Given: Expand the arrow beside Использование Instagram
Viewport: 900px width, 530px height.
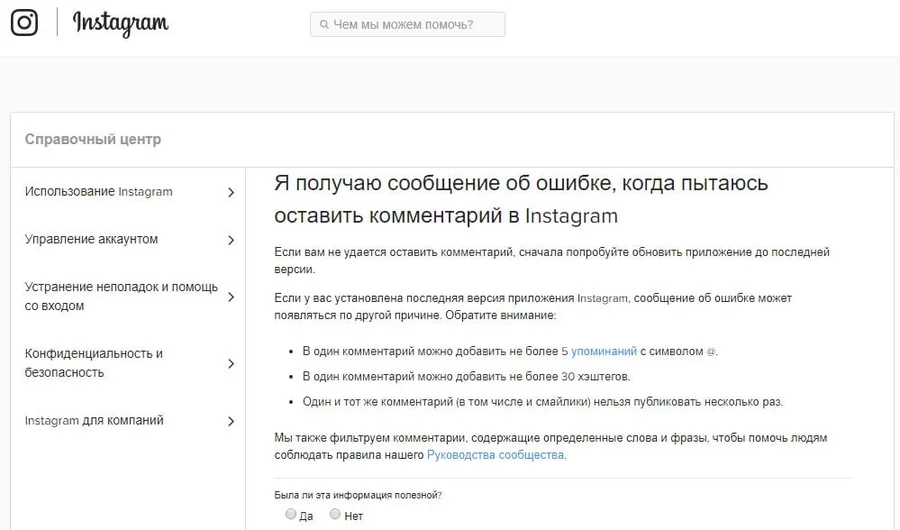Looking at the screenshot, I should point(231,192).
